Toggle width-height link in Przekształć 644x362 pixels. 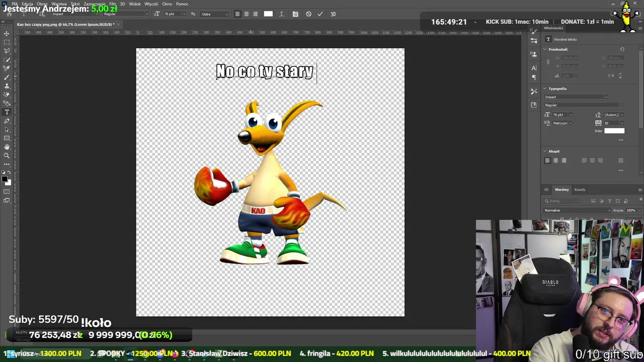[x=548, y=62]
